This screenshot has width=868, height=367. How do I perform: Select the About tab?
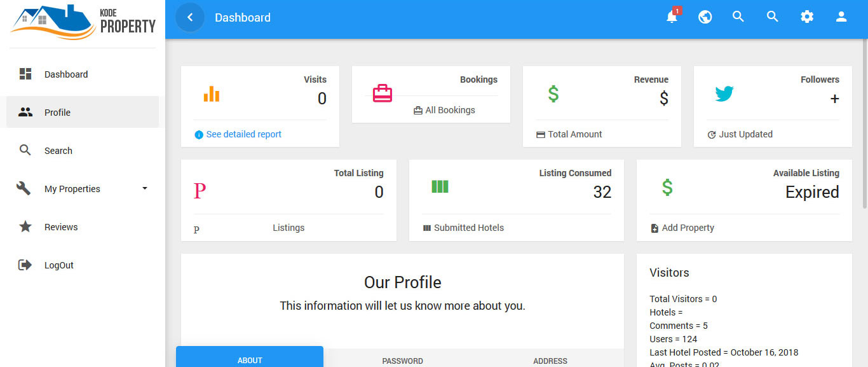(x=250, y=360)
